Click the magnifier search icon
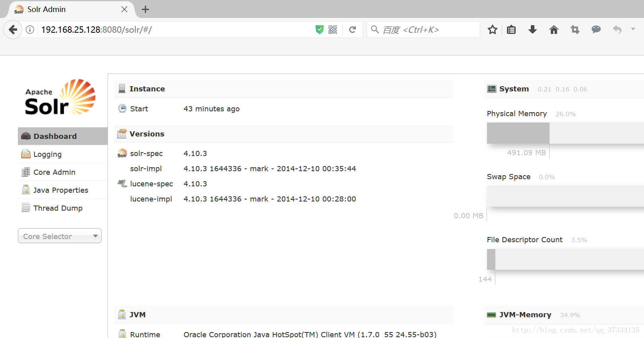The width and height of the screenshot is (644, 338). 375,30
